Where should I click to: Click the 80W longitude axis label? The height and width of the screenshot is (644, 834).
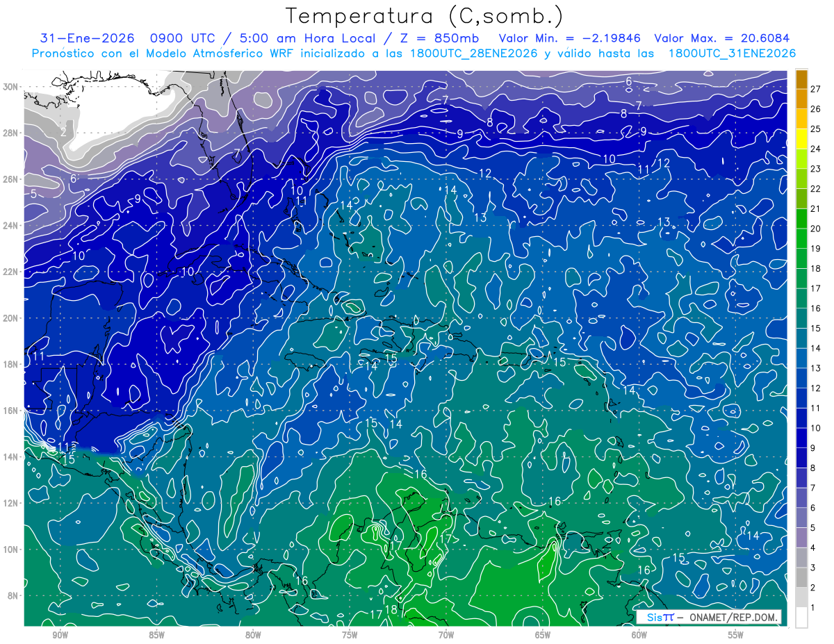tap(253, 636)
